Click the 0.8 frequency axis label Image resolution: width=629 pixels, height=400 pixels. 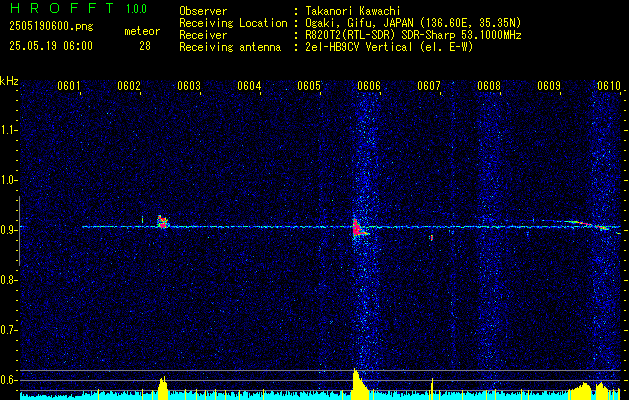pyautogui.click(x=8, y=280)
